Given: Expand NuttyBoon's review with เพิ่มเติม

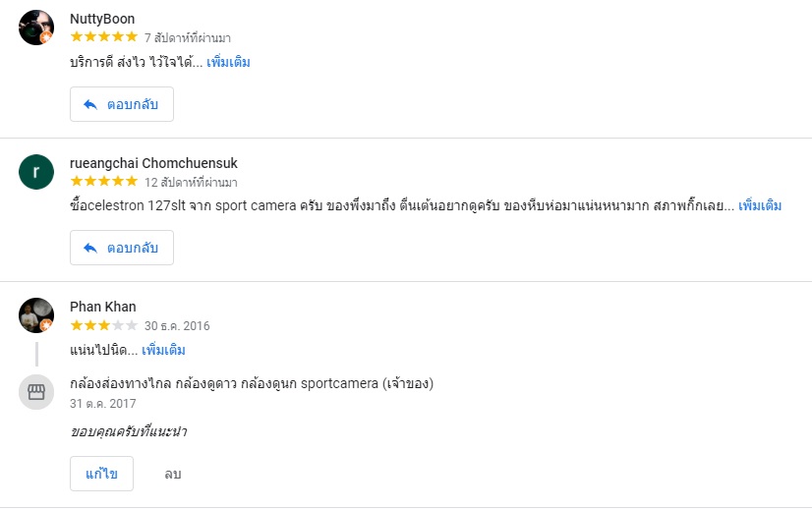Looking at the screenshot, I should pyautogui.click(x=228, y=63).
